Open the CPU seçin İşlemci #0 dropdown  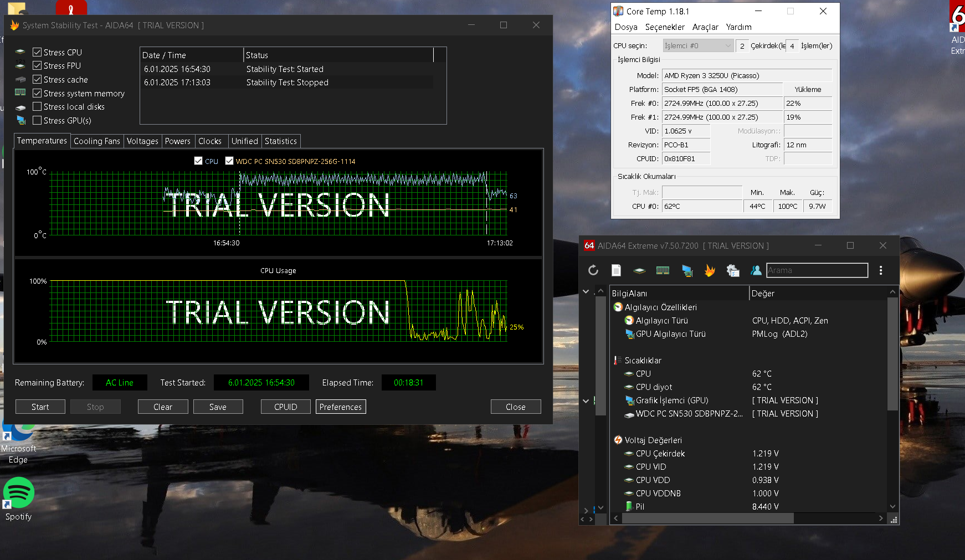[x=698, y=46]
